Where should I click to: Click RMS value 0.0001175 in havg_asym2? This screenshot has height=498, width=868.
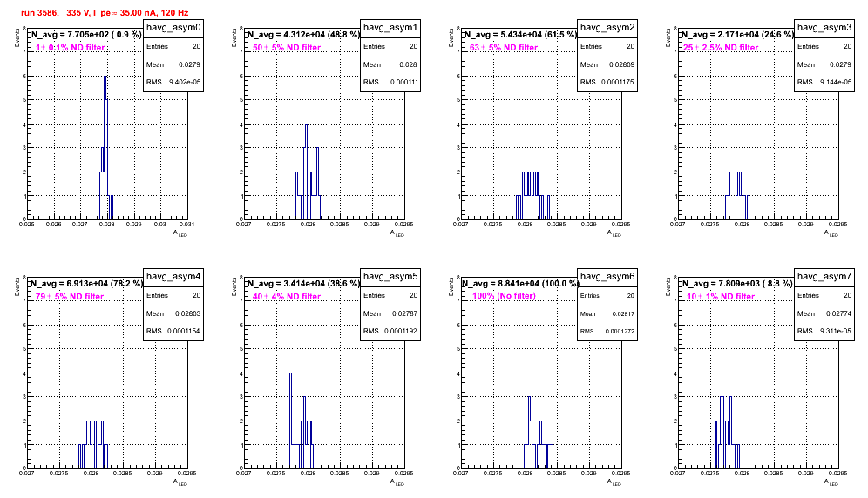620,83
